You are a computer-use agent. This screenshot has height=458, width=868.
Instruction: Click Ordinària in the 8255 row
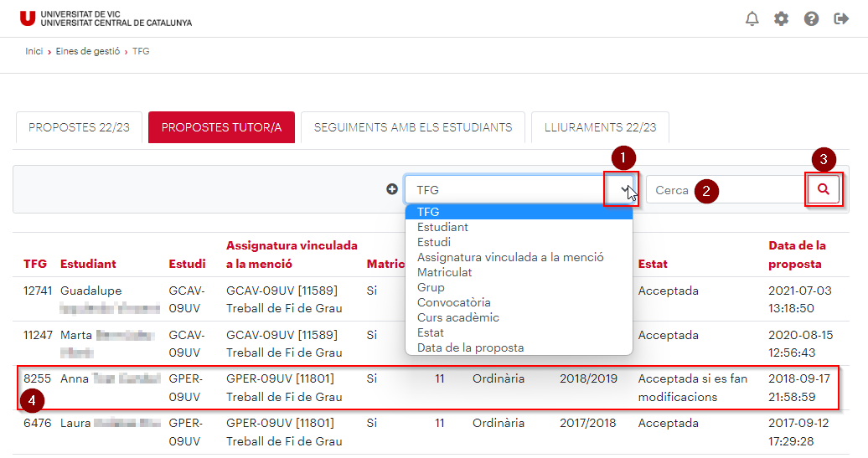click(499, 378)
